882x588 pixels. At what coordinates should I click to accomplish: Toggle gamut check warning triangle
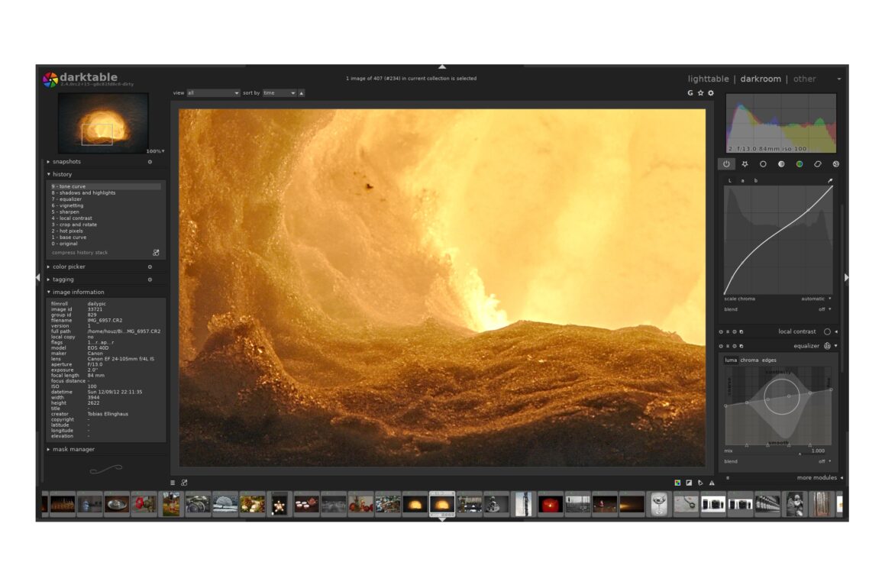[712, 483]
